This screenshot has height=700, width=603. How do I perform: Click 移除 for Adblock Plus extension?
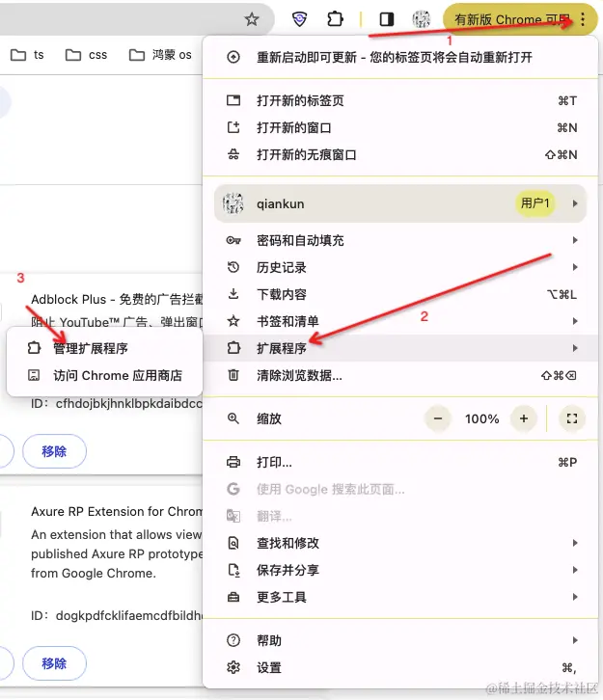[x=54, y=451]
